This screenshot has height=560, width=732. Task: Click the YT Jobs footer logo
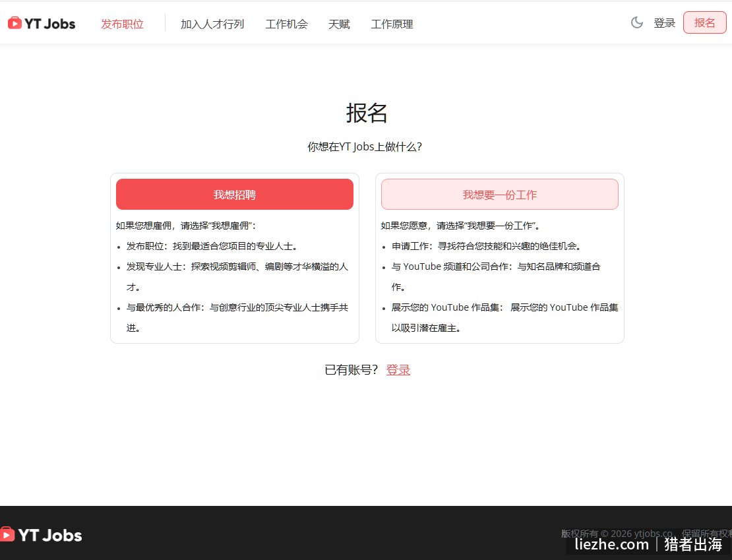[41, 535]
